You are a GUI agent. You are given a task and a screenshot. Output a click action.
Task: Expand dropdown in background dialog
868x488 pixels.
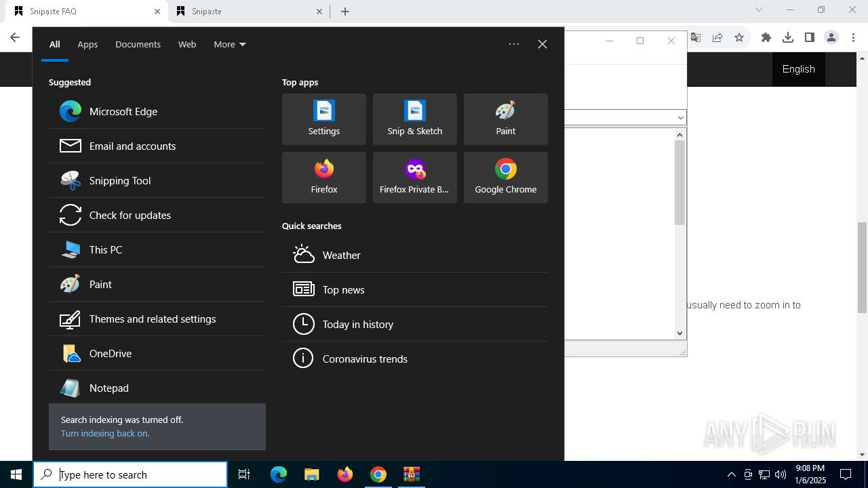pos(681,118)
